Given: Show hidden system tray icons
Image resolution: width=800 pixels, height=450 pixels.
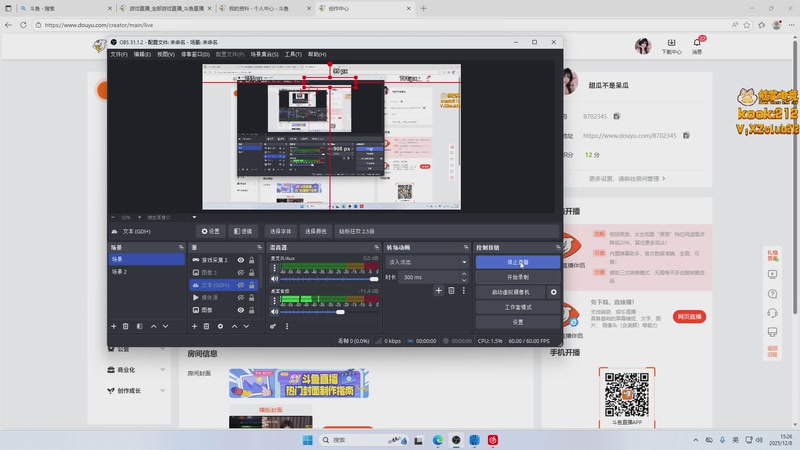Looking at the screenshot, I should point(695,440).
